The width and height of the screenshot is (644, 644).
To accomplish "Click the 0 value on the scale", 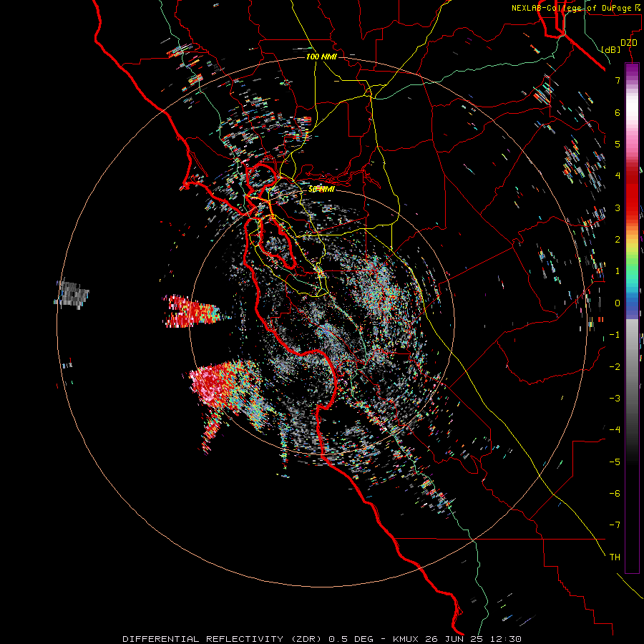I will 618,303.
